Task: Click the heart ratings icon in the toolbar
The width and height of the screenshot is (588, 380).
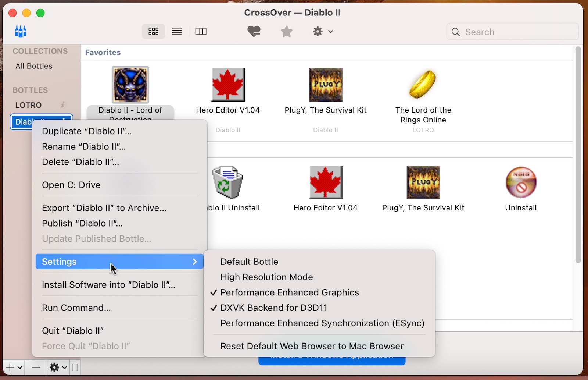Action: click(x=254, y=32)
